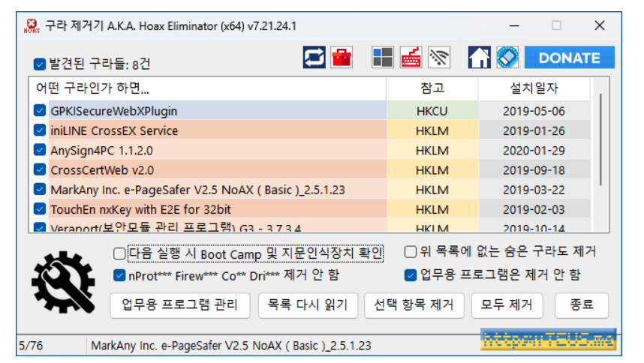Click the refresh arrows toolbar icon
This screenshot has width=644, height=363.
pos(314,57)
